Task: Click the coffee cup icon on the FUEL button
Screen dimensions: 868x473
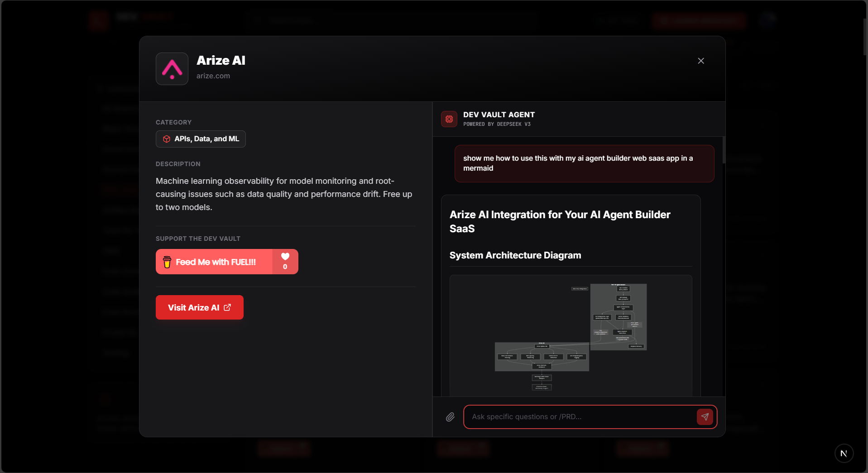Action: click(x=168, y=262)
